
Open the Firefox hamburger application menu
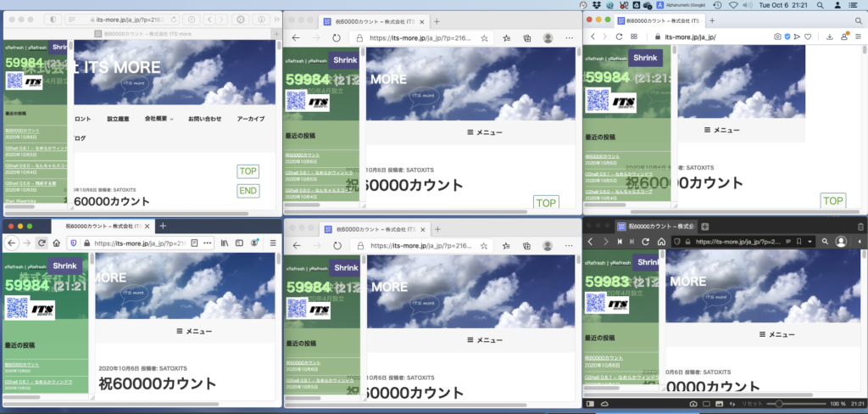[x=272, y=243]
